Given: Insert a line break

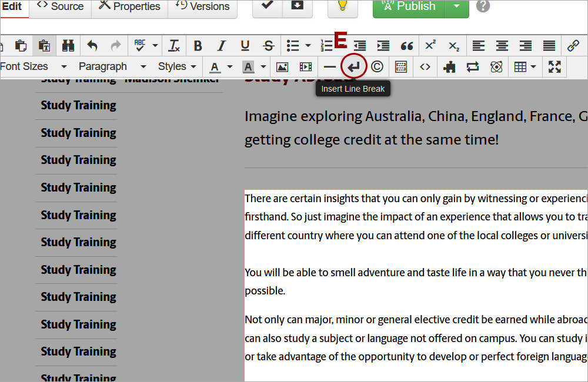Looking at the screenshot, I should click(353, 66).
